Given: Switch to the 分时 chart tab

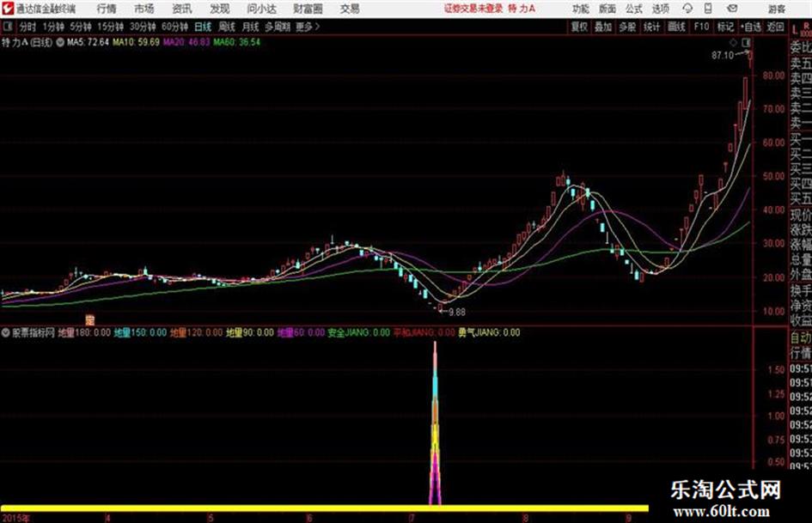Looking at the screenshot, I should [x=28, y=27].
